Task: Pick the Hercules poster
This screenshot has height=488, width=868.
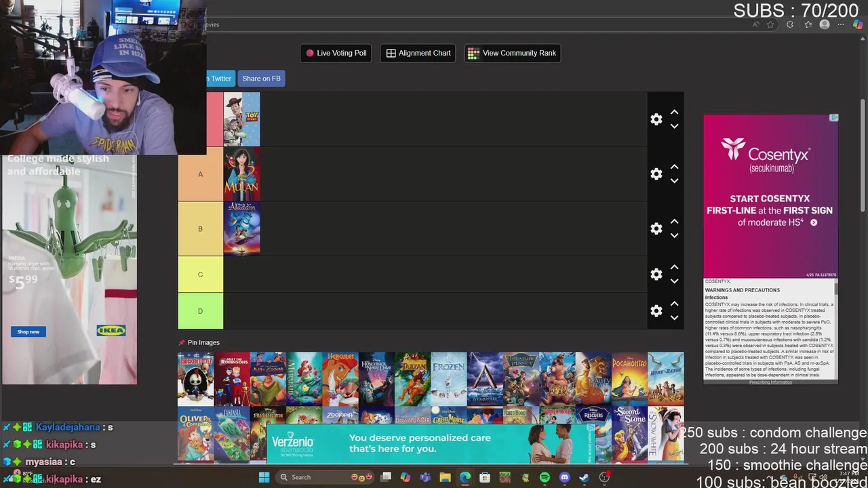Action: (x=340, y=379)
